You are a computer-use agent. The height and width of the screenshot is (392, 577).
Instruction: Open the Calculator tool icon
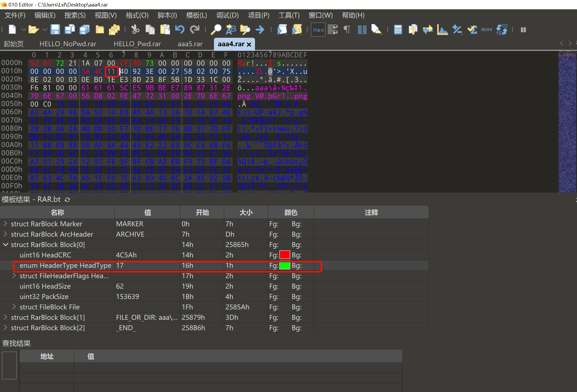398,30
